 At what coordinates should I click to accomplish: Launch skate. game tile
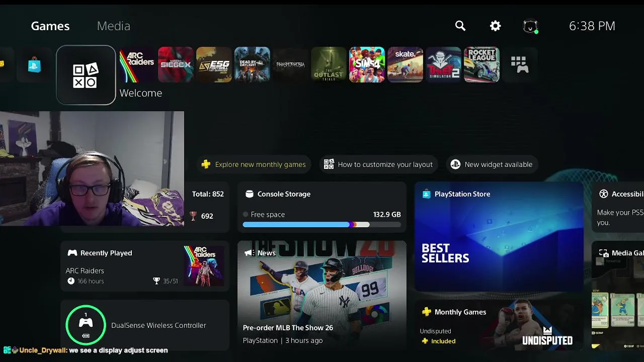pyautogui.click(x=405, y=64)
